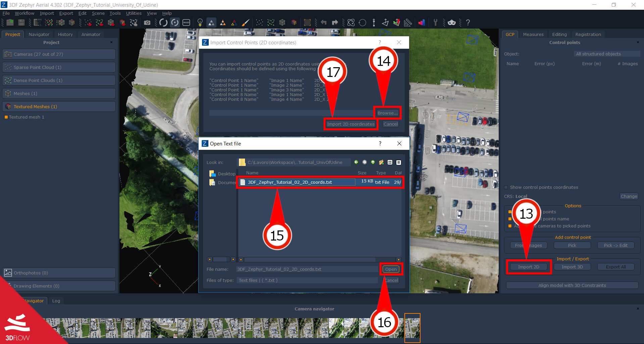Click the camera screenshot toolbar icon
Viewport: 644px width, 344px height.
click(147, 23)
